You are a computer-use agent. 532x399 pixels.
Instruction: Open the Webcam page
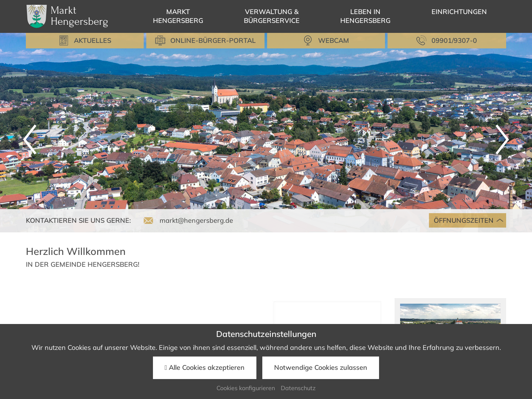click(x=326, y=41)
